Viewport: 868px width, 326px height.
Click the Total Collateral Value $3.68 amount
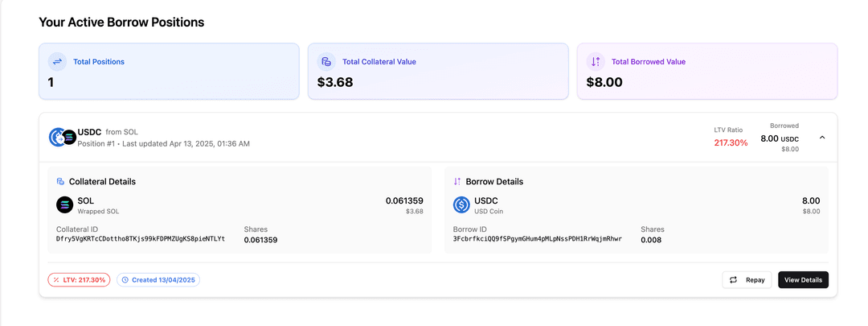pyautogui.click(x=335, y=82)
